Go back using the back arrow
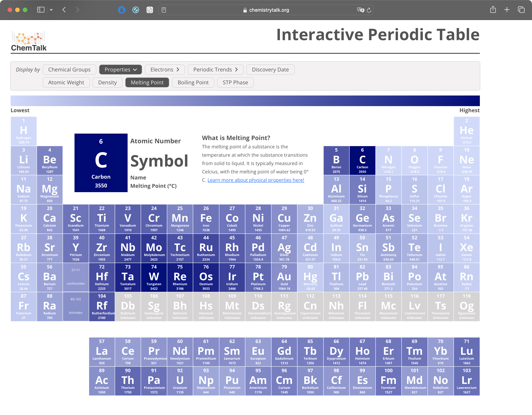532x415 pixels. [x=64, y=10]
